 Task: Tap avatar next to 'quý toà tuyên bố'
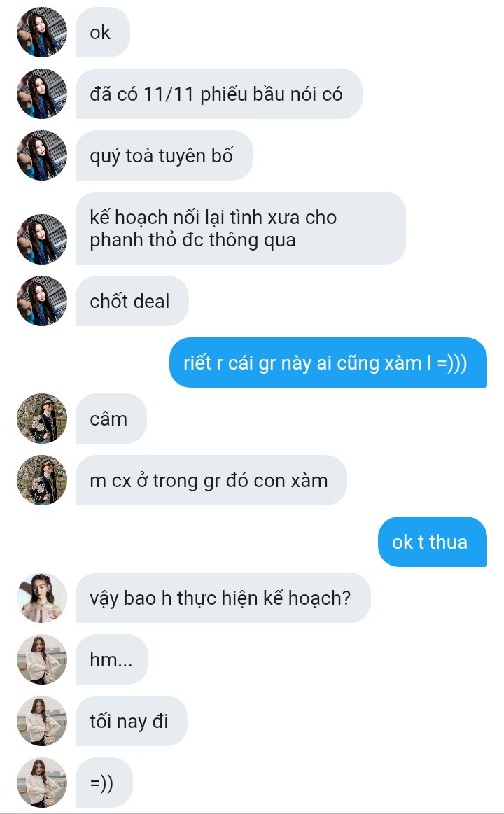point(42,155)
